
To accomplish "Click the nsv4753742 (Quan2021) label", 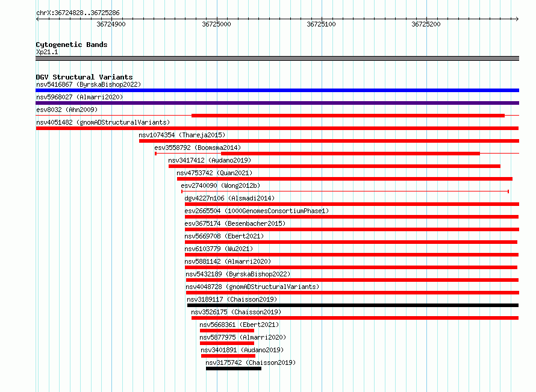I will point(214,173).
